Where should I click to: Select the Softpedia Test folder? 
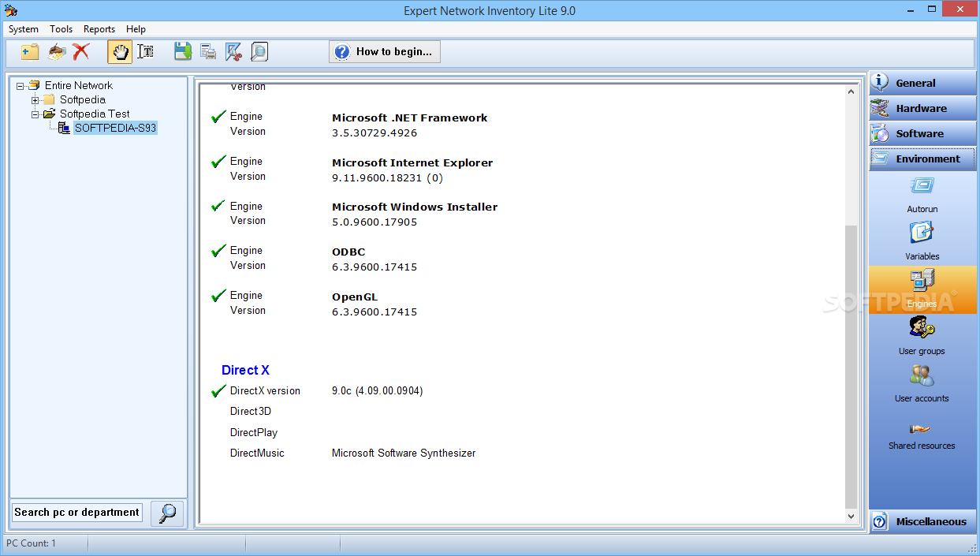[x=95, y=114]
